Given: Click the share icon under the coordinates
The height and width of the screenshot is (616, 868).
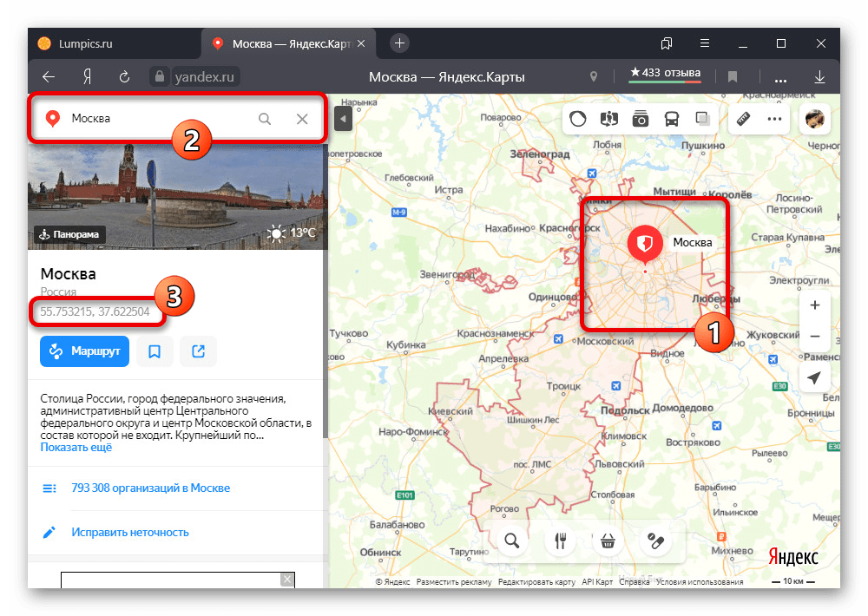Looking at the screenshot, I should [198, 351].
